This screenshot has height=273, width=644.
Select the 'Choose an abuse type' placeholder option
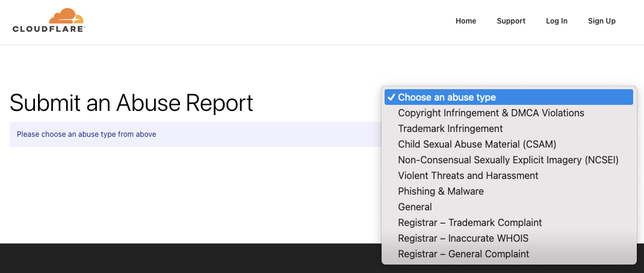pyautogui.click(x=509, y=97)
